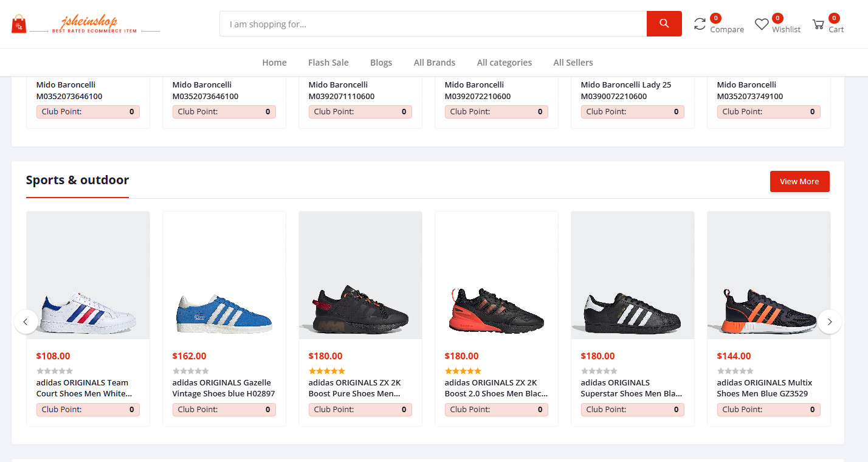Open the Wishlist heart icon
The width and height of the screenshot is (868, 462).
(762, 24)
